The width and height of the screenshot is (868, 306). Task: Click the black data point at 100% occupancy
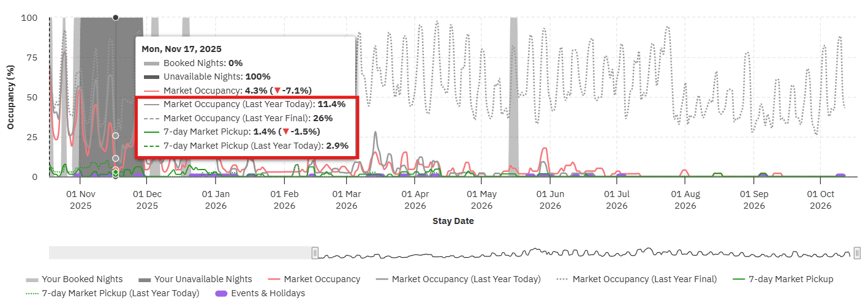[x=116, y=18]
